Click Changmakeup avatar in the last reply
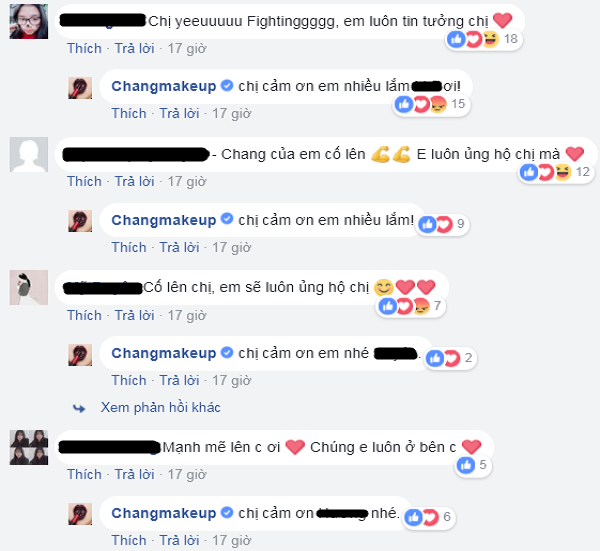Screen dimensions: 600x551 pyautogui.click(x=80, y=514)
